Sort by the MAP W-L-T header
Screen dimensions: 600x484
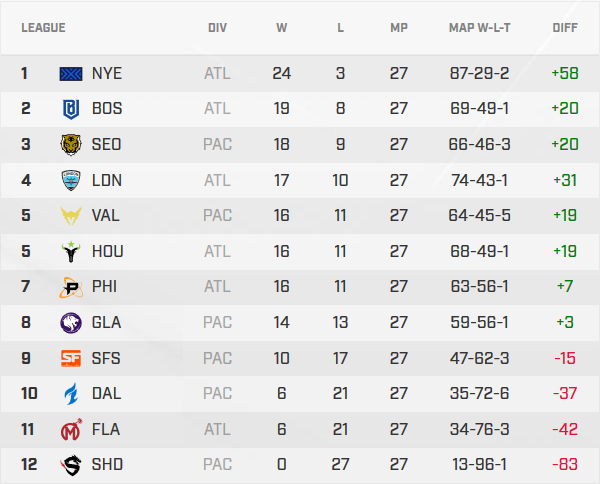479,27
